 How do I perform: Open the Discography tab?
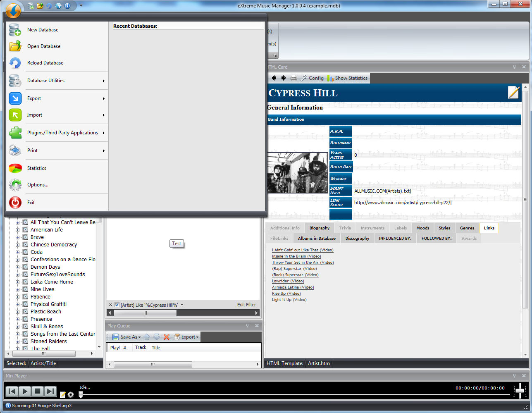[x=357, y=238]
